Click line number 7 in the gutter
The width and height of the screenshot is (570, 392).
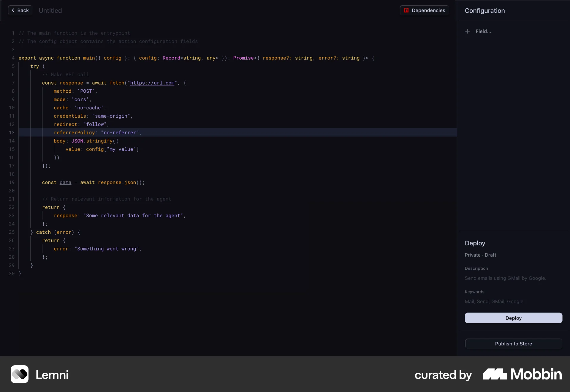[13, 83]
